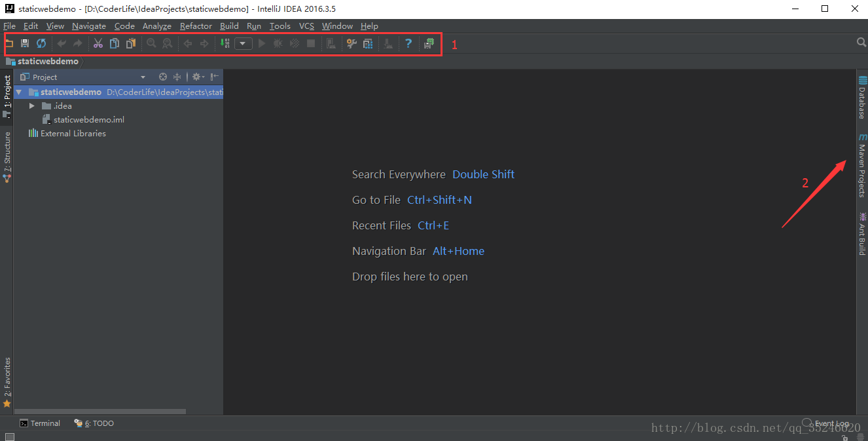Open the Build menu

coord(229,26)
